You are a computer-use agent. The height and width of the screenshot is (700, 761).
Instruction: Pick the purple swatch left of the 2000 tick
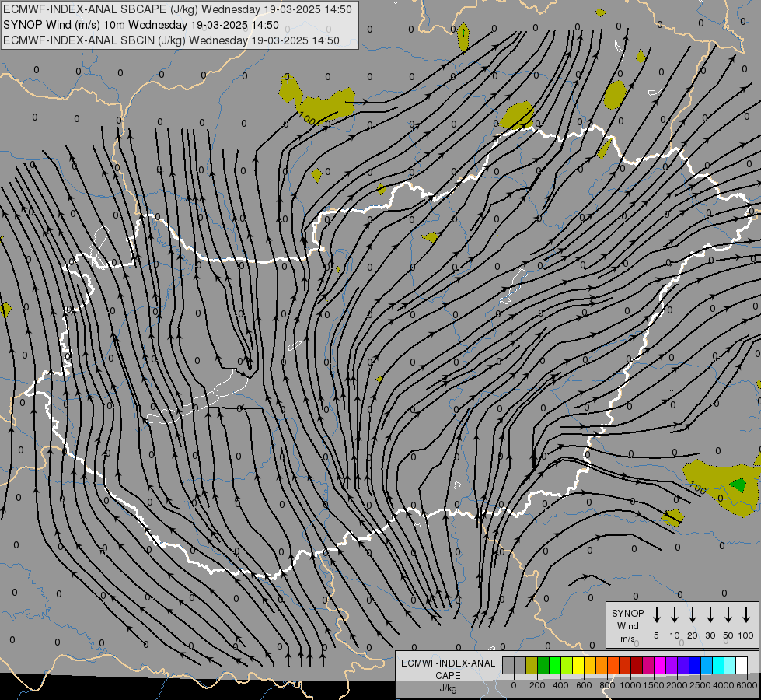(x=672, y=665)
